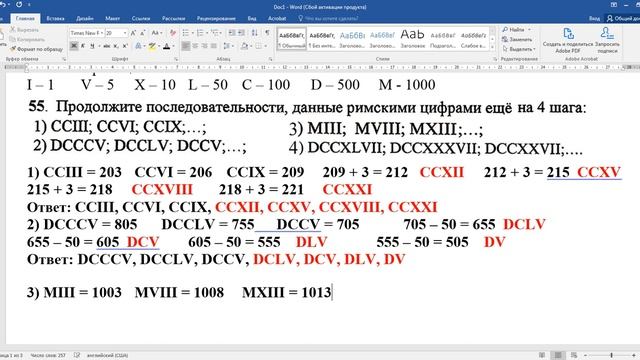Open Выделить selection menu

518,49
